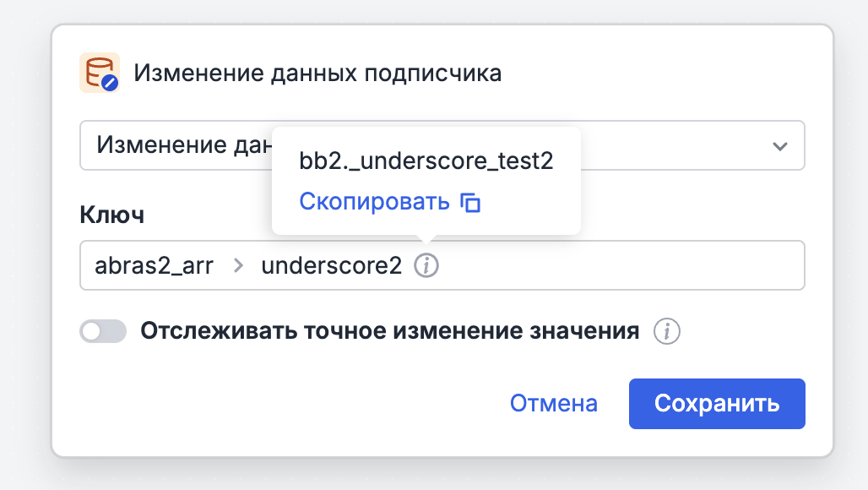The image size is (868, 490).
Task: Click the info icon after the tracking toggle label
Action: 666,332
